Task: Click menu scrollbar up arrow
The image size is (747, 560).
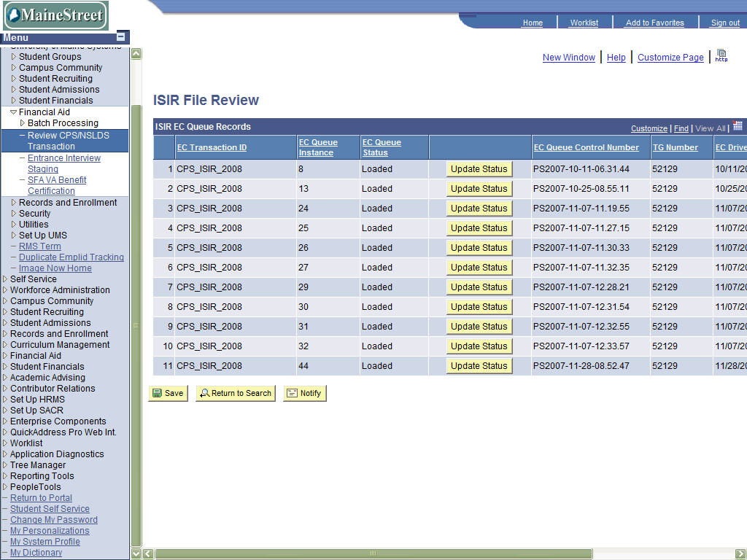Action: point(136,53)
